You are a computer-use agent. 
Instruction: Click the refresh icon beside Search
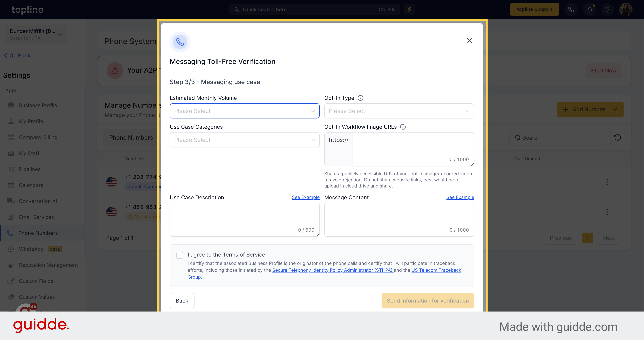point(617,138)
